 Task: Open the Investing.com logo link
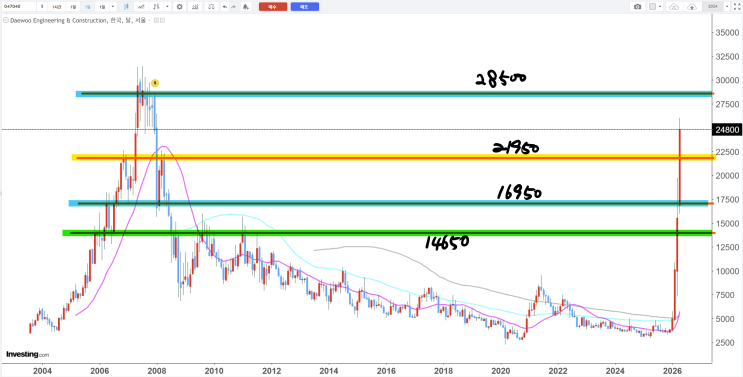pos(27,354)
